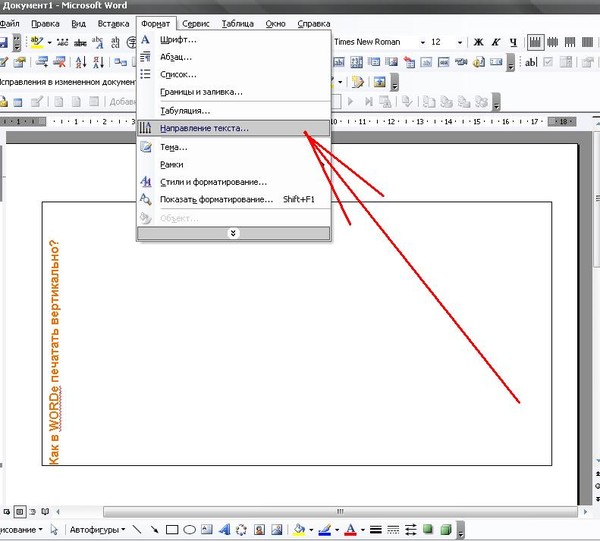600x541 pixels.
Task: Open Times New Roman font dropdown
Action: point(422,42)
